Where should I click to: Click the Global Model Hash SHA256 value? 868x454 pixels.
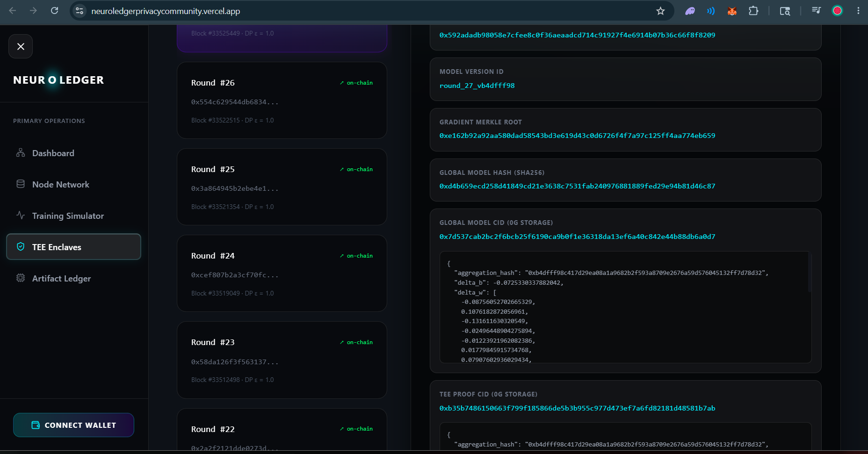(x=577, y=186)
